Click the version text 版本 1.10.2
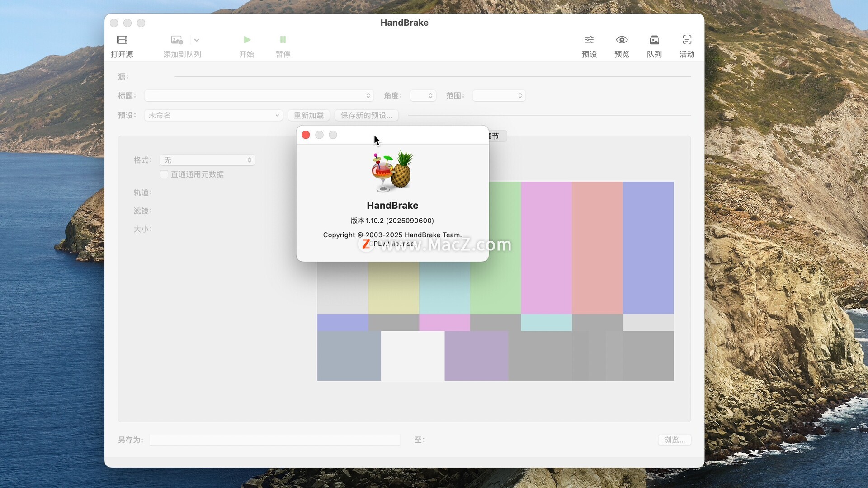The width and height of the screenshot is (868, 488). [x=392, y=221]
